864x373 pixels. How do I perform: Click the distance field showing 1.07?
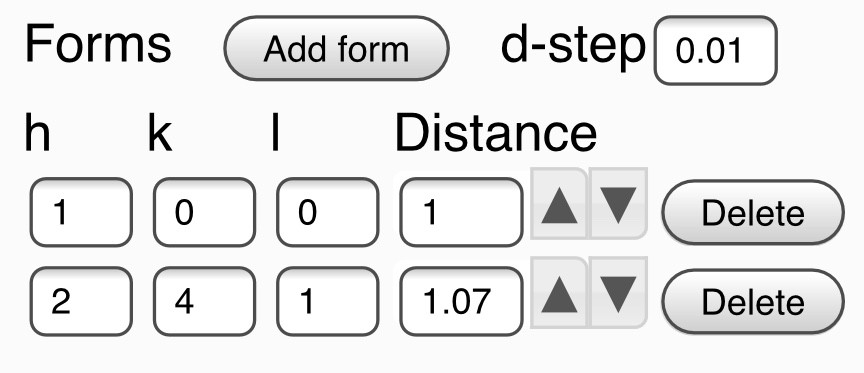(x=461, y=301)
